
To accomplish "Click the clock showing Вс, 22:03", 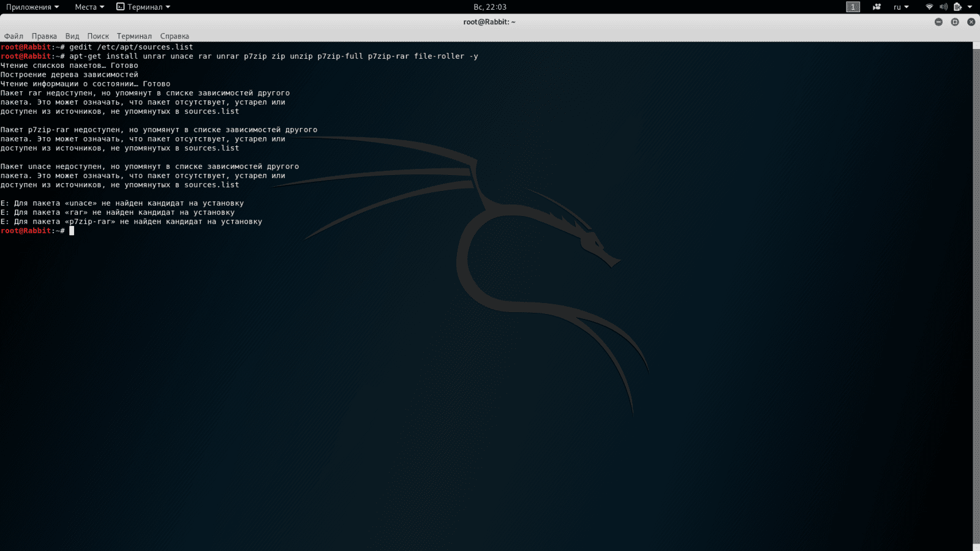I will (x=490, y=7).
